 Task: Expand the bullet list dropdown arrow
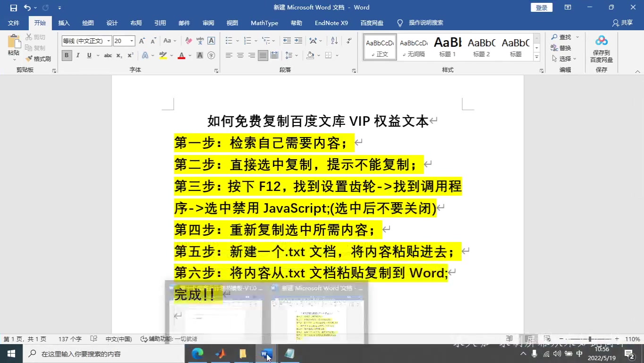(x=237, y=41)
